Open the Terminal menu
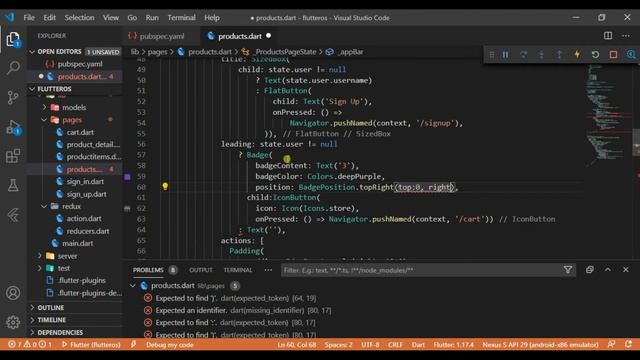 (x=181, y=18)
